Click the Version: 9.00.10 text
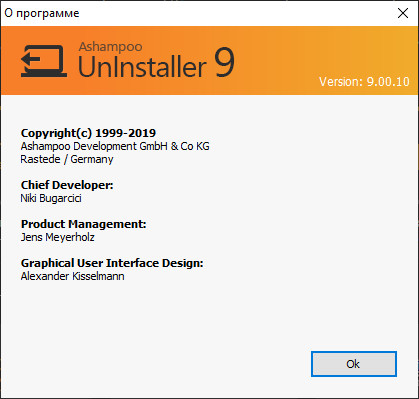The image size is (419, 399). 364,82
